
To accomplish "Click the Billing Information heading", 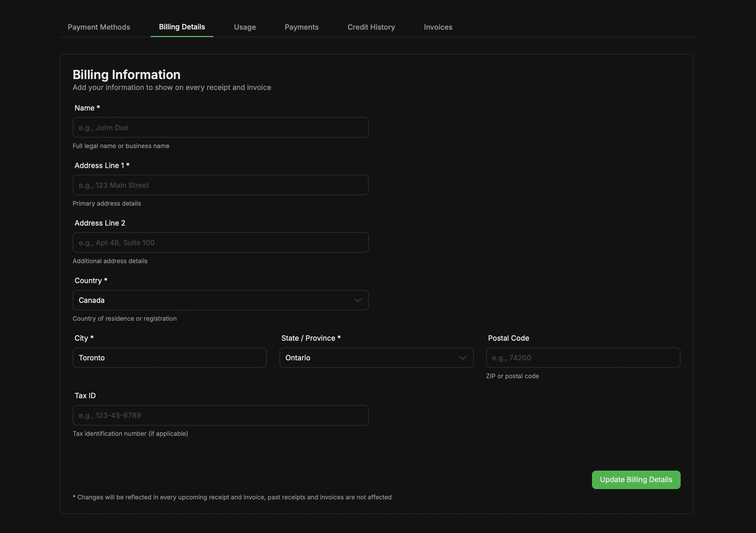I will [x=127, y=75].
